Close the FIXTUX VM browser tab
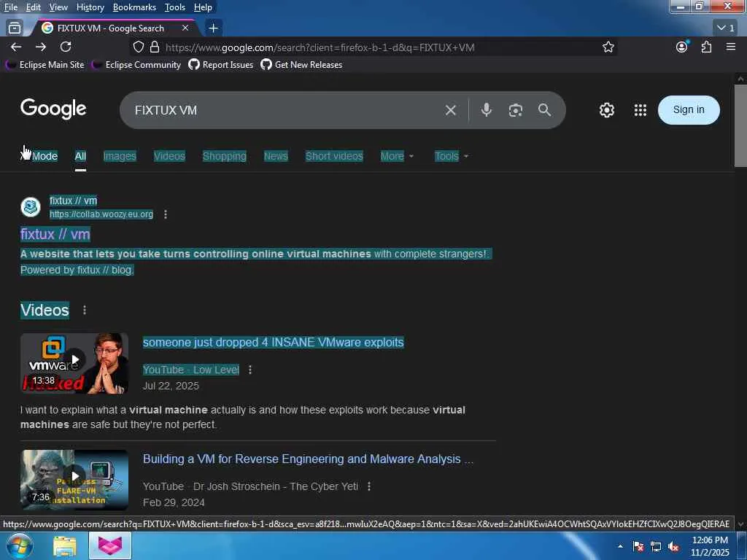The image size is (747, 560). (x=185, y=28)
